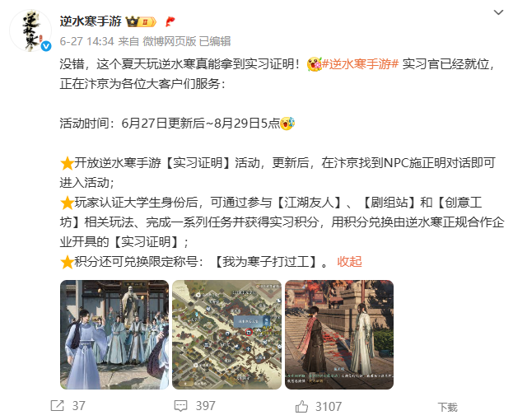Click the 6-27 14:34 post timestamp
The width and height of the screenshot is (513, 420).
(x=86, y=41)
